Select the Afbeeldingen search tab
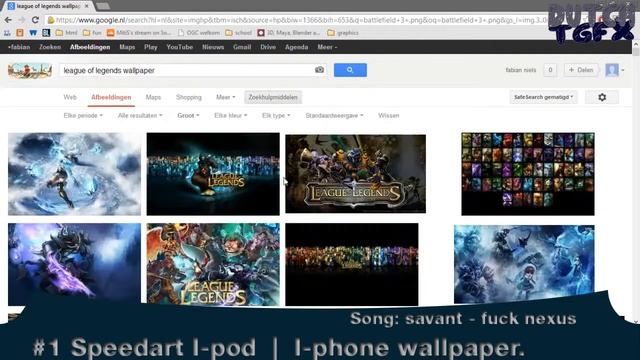This screenshot has width=640, height=360. (111, 97)
